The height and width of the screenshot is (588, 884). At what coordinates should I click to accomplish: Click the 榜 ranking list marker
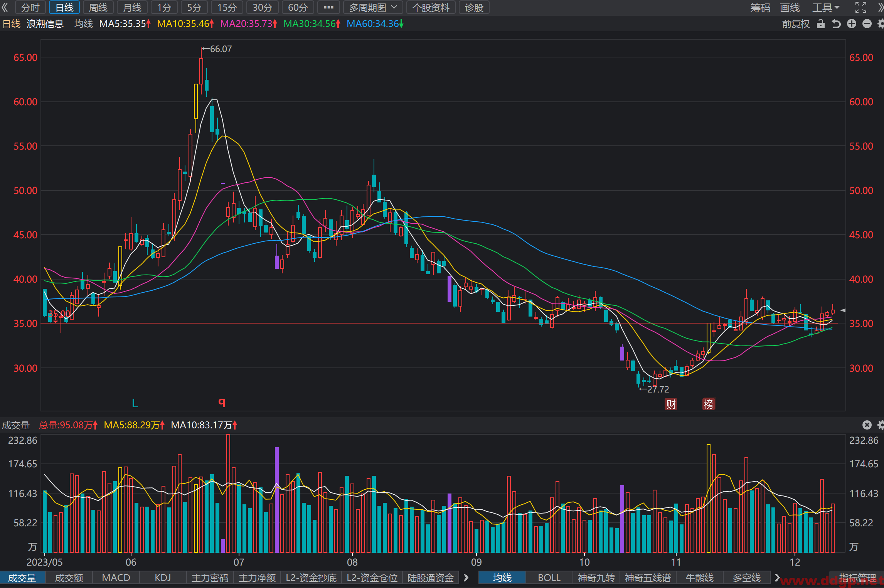(709, 404)
